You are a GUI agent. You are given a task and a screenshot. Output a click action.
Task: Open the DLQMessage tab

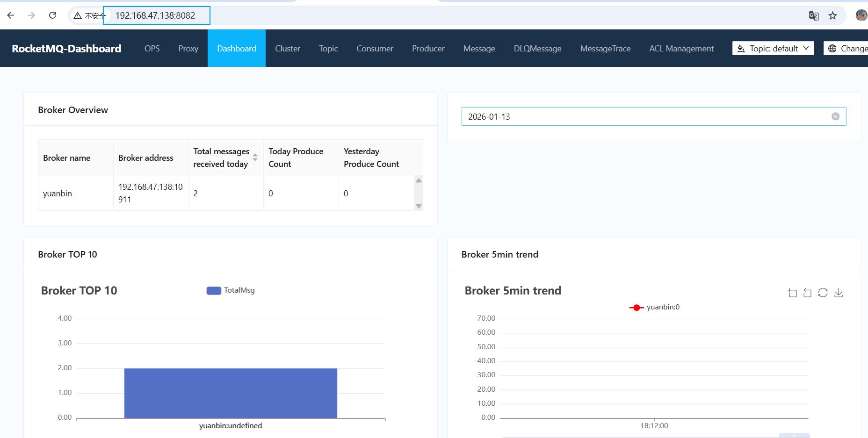tap(537, 49)
